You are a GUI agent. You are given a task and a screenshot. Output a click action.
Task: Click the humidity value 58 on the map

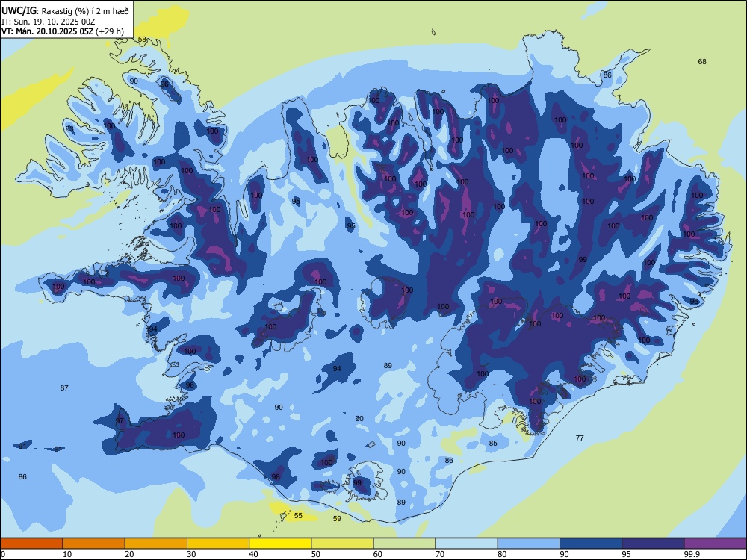[142, 40]
